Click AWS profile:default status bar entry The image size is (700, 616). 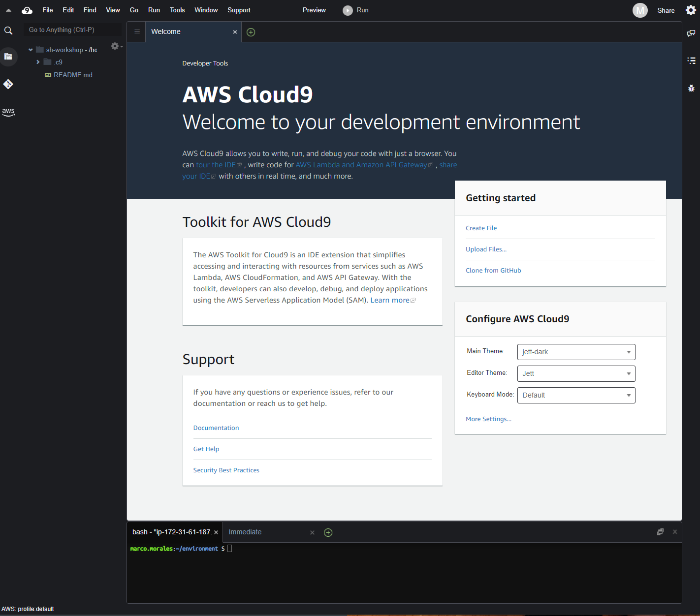tap(28, 609)
